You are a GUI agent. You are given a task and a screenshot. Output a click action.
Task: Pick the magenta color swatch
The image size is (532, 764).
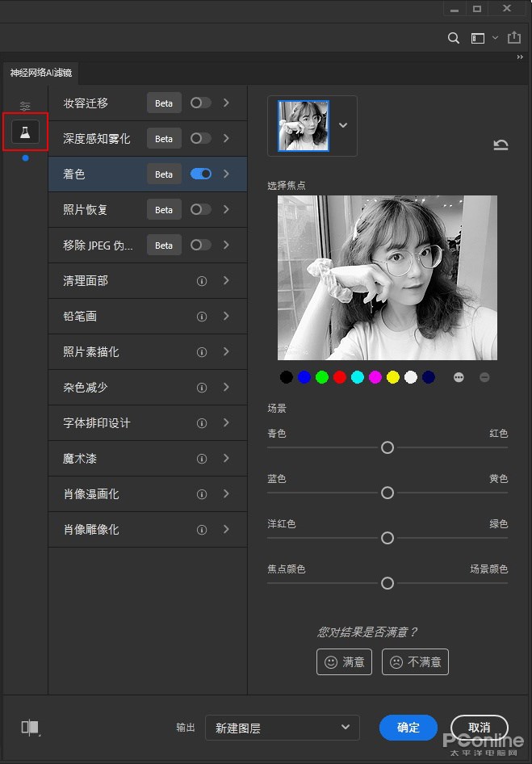(x=375, y=377)
